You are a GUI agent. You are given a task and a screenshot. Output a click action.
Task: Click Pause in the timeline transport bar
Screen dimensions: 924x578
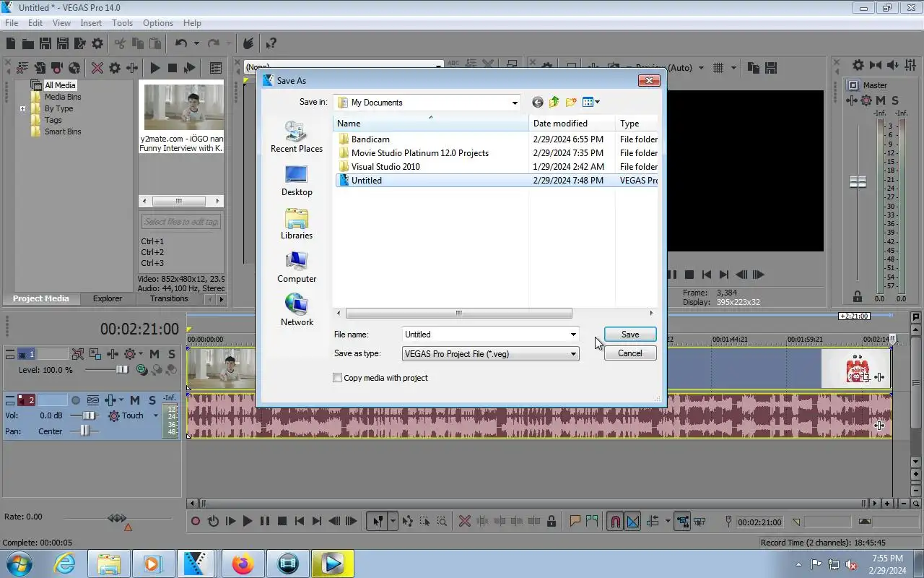coord(265,521)
